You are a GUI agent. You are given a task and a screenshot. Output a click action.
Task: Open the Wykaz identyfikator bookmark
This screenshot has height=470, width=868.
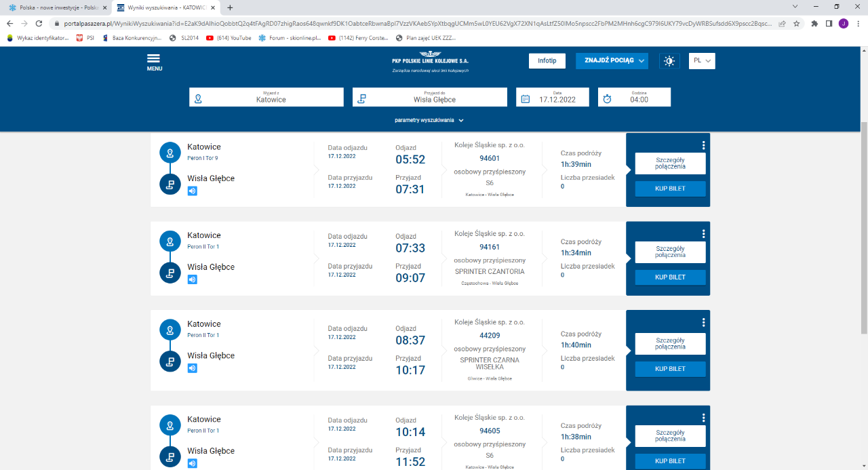[38, 38]
